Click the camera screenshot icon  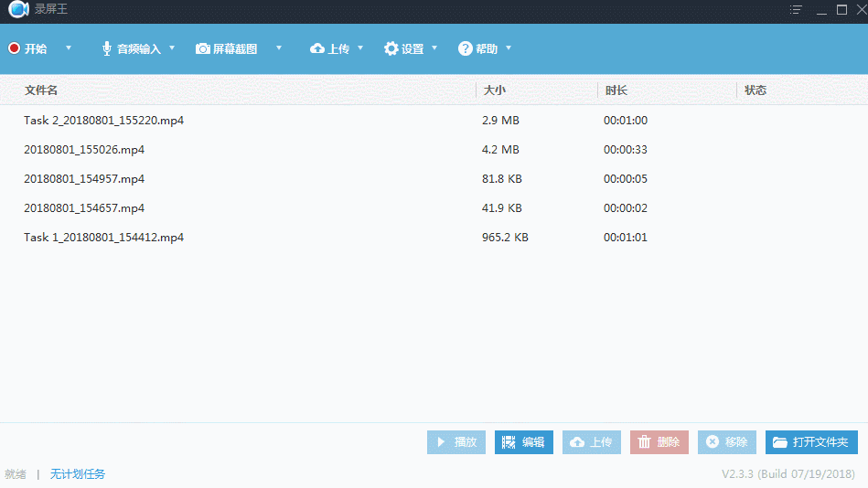(203, 48)
